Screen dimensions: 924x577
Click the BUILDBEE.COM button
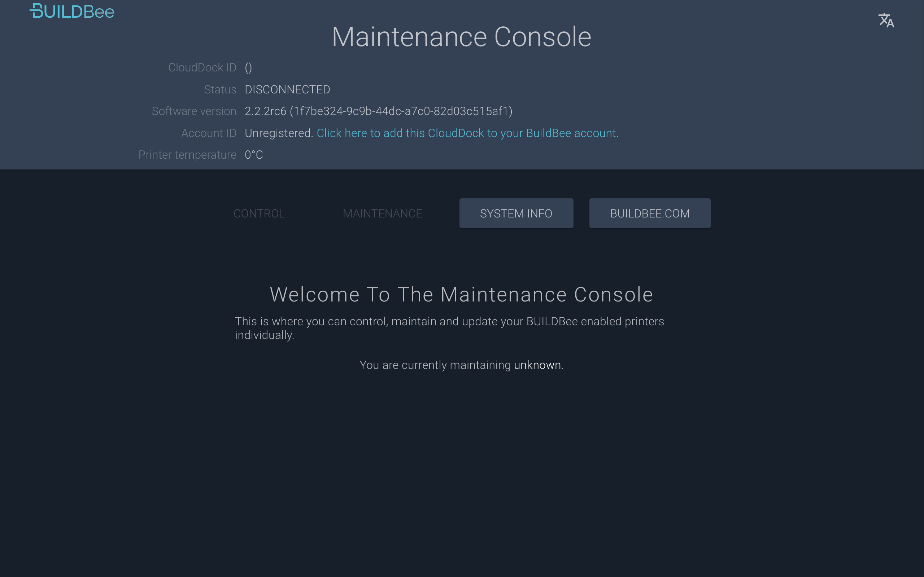point(649,213)
